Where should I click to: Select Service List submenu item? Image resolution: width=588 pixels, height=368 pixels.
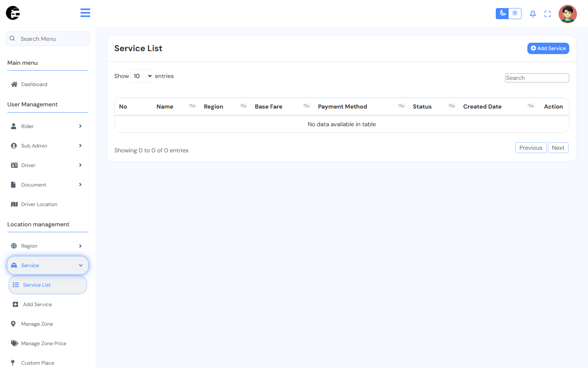[48, 285]
